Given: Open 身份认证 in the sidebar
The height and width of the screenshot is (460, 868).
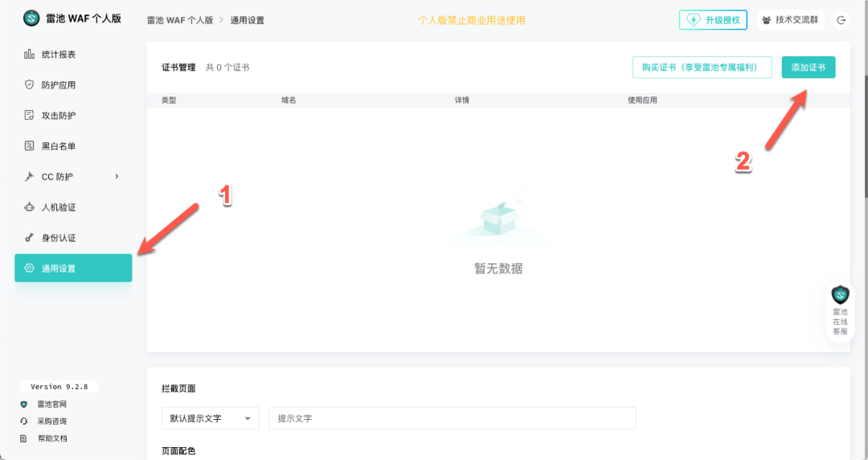Looking at the screenshot, I should click(x=73, y=238).
